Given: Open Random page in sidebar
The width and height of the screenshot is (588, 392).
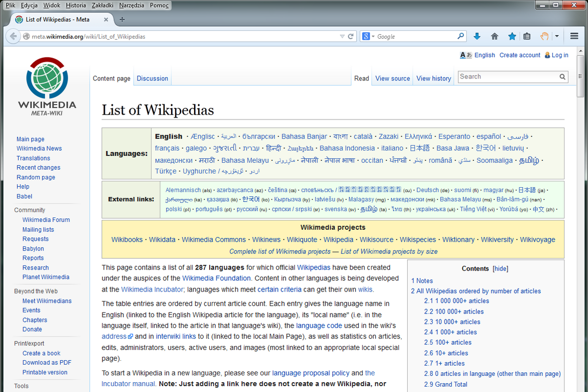Looking at the screenshot, I should pyautogui.click(x=36, y=177).
